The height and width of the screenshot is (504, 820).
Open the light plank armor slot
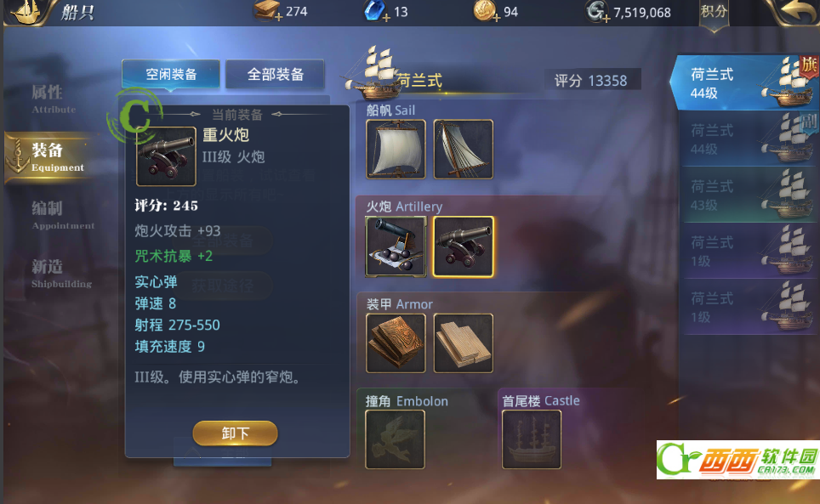[x=464, y=343]
